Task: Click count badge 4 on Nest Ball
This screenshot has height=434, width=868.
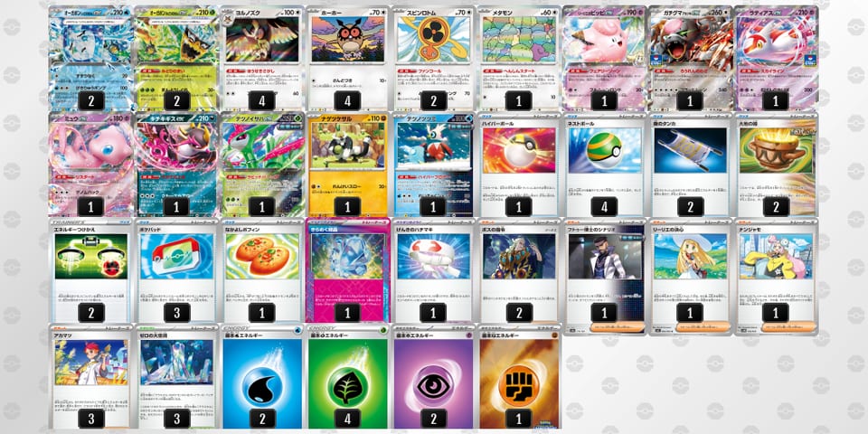Action: 605,206
